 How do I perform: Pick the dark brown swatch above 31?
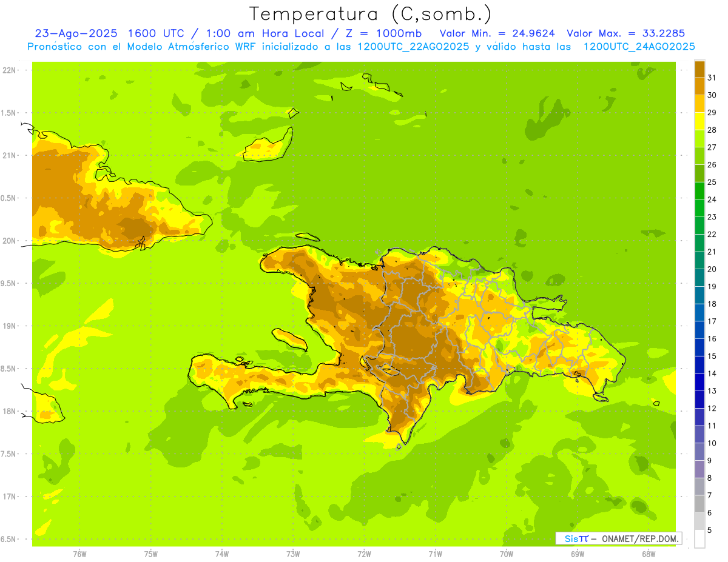(699, 69)
